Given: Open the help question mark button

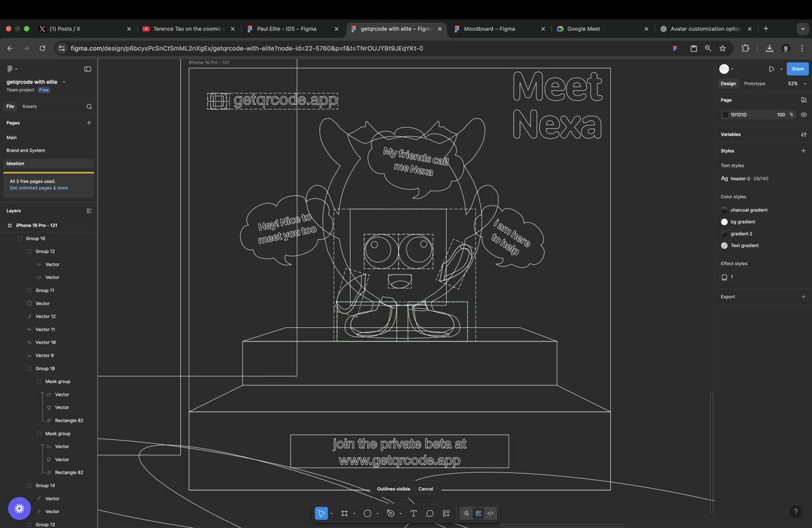Looking at the screenshot, I should (796, 512).
